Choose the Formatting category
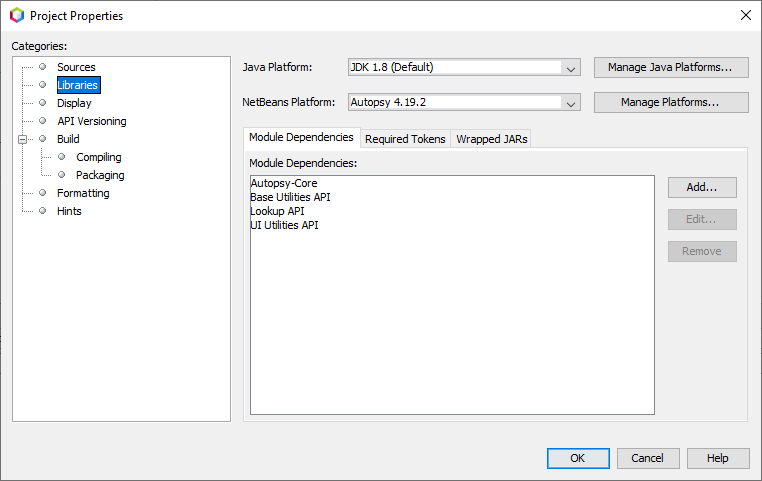762x481 pixels. pyautogui.click(x=83, y=193)
